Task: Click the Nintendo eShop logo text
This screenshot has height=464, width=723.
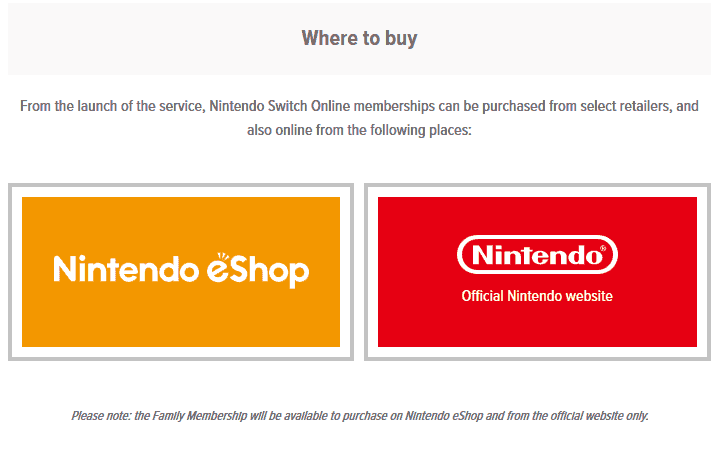Action: 181,270
